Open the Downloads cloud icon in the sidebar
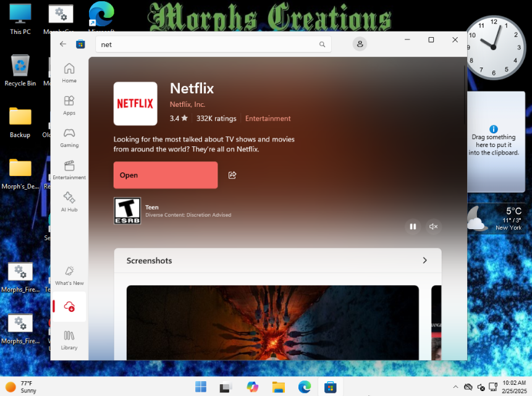 pyautogui.click(x=69, y=307)
